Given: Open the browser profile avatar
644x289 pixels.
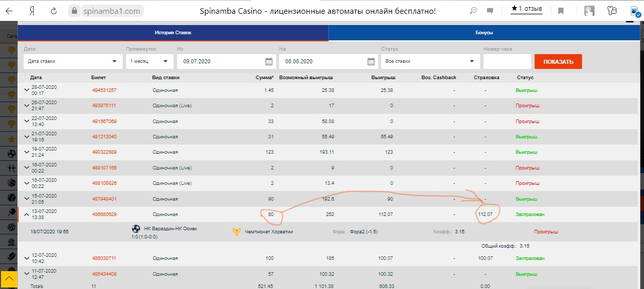Looking at the screenshot, I should (589, 11).
